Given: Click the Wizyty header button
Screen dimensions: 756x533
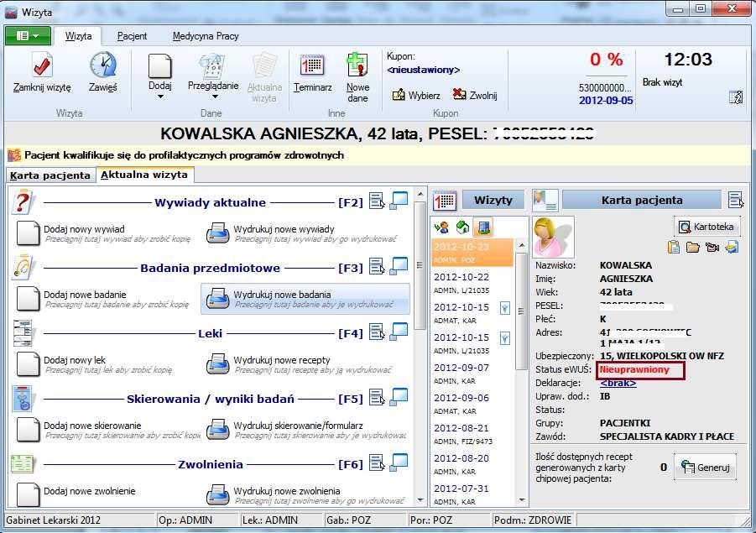Looking at the screenshot, I should pyautogui.click(x=493, y=200).
